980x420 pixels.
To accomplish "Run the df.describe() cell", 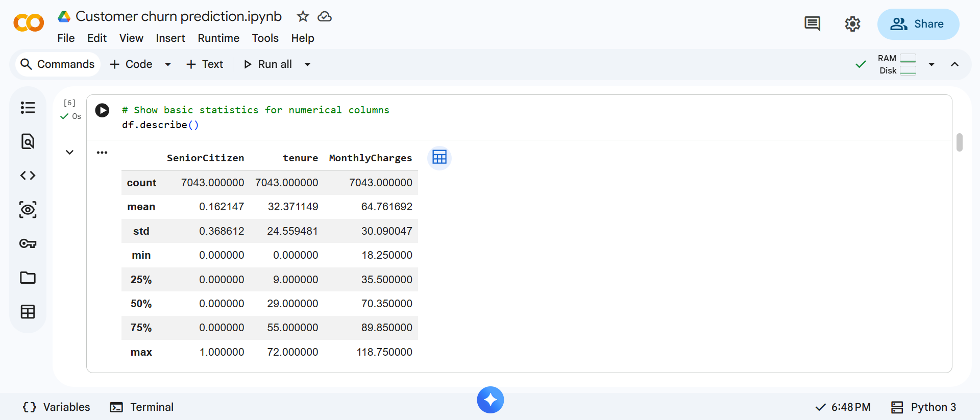I will [x=102, y=110].
